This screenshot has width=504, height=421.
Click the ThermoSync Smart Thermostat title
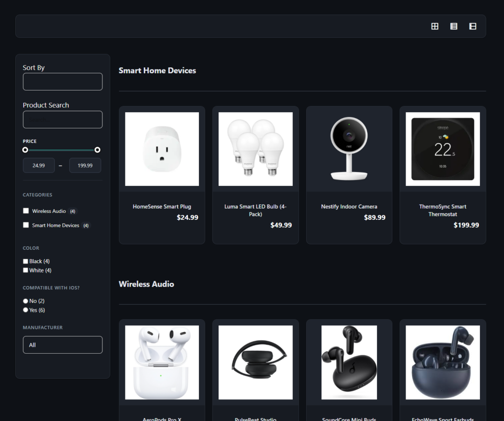[442, 210]
